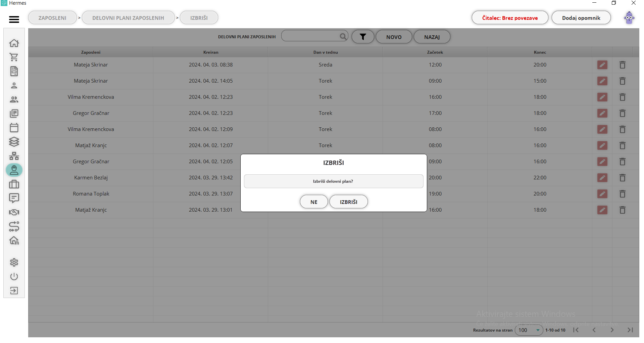The image size is (644, 343).
Task: Select the highlighted employees sidebar icon
Action: pyautogui.click(x=14, y=170)
